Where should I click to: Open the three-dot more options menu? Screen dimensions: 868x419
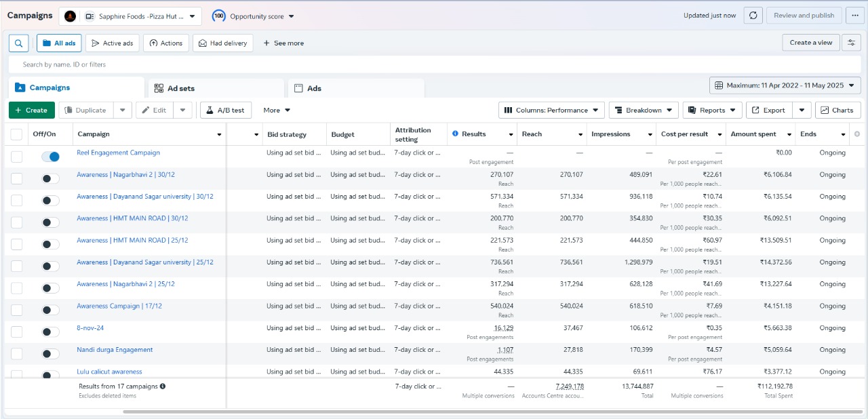coord(854,16)
